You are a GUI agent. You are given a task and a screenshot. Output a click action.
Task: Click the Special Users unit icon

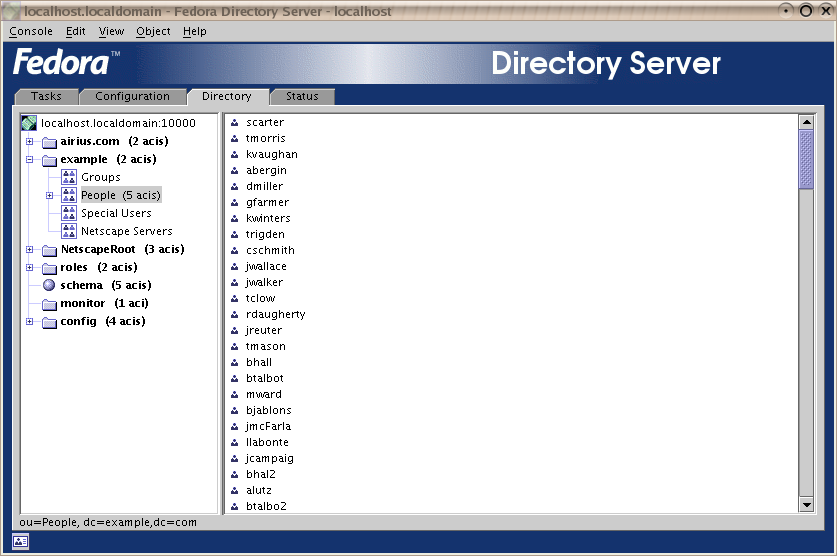tap(69, 213)
